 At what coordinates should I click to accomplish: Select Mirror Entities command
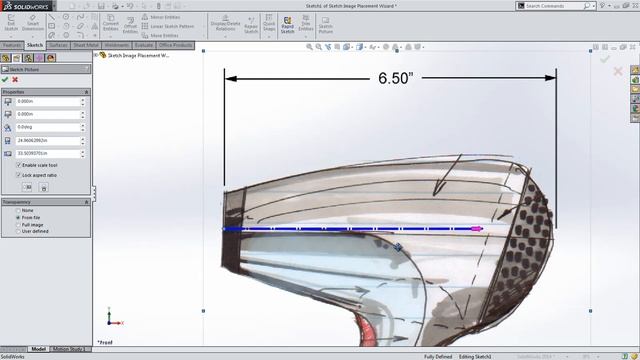(x=161, y=17)
